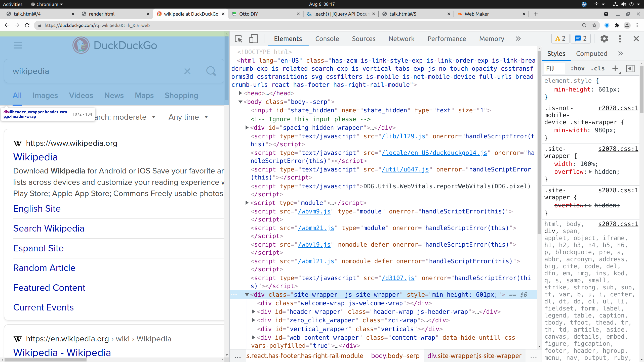The width and height of the screenshot is (644, 362).
Task: Activate the inspect element picker icon
Action: 238,39
